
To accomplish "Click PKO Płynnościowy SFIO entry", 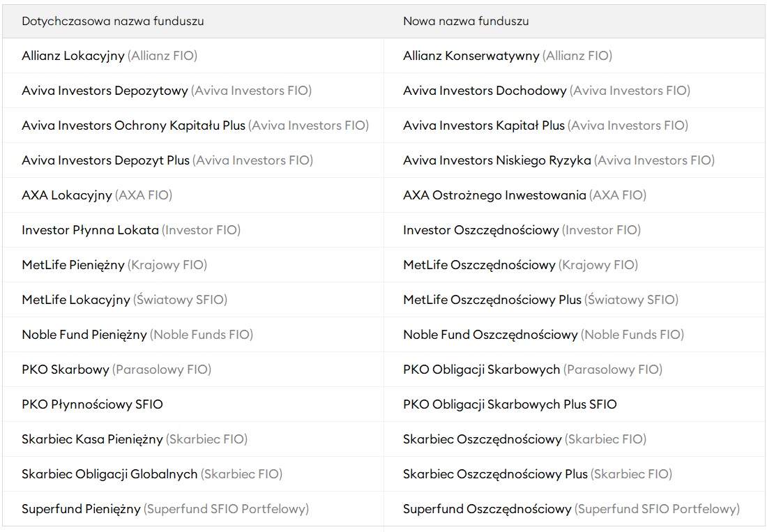I will [x=93, y=404].
